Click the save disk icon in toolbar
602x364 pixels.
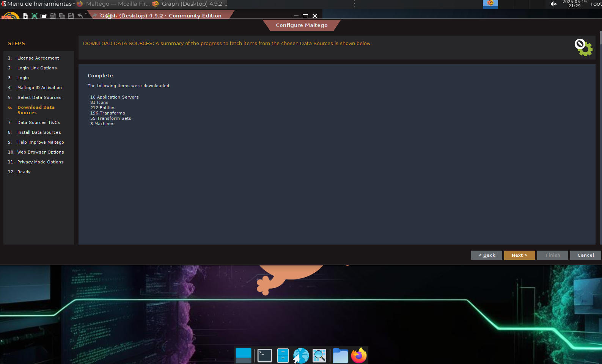coord(53,16)
